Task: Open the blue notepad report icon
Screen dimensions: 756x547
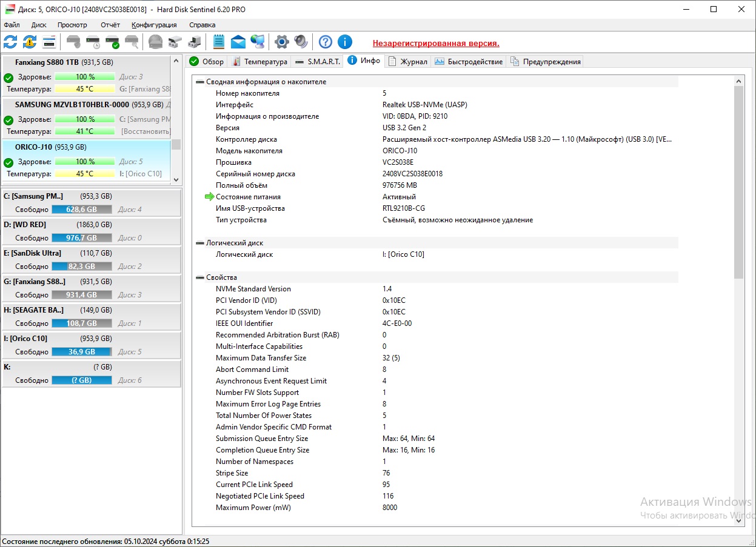Action: click(219, 42)
